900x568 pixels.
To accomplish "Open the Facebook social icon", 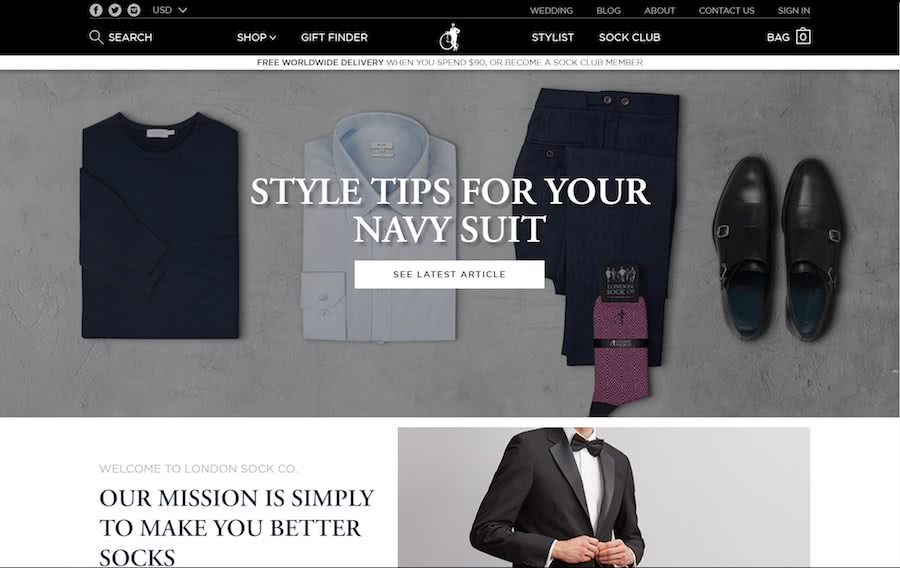I will (96, 10).
